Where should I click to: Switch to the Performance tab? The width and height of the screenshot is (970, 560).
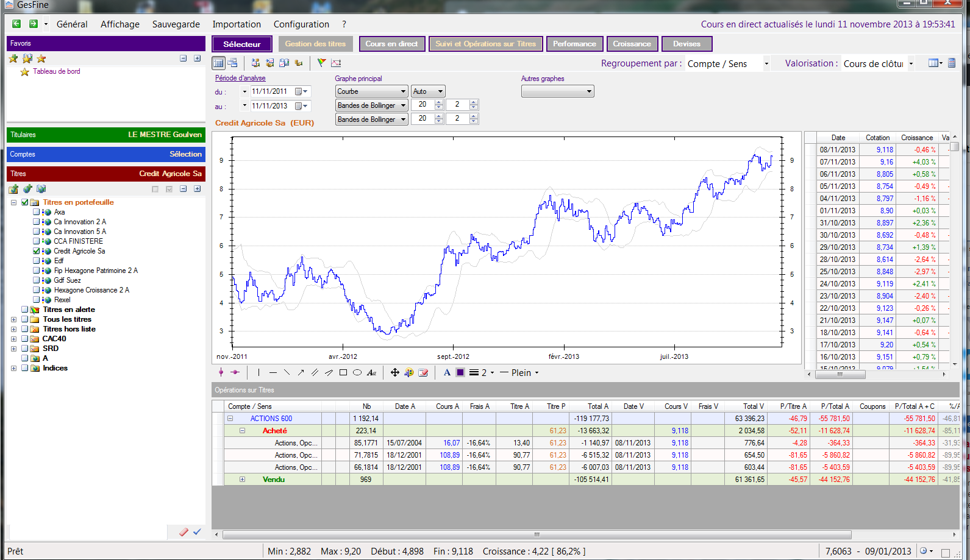[x=574, y=44]
